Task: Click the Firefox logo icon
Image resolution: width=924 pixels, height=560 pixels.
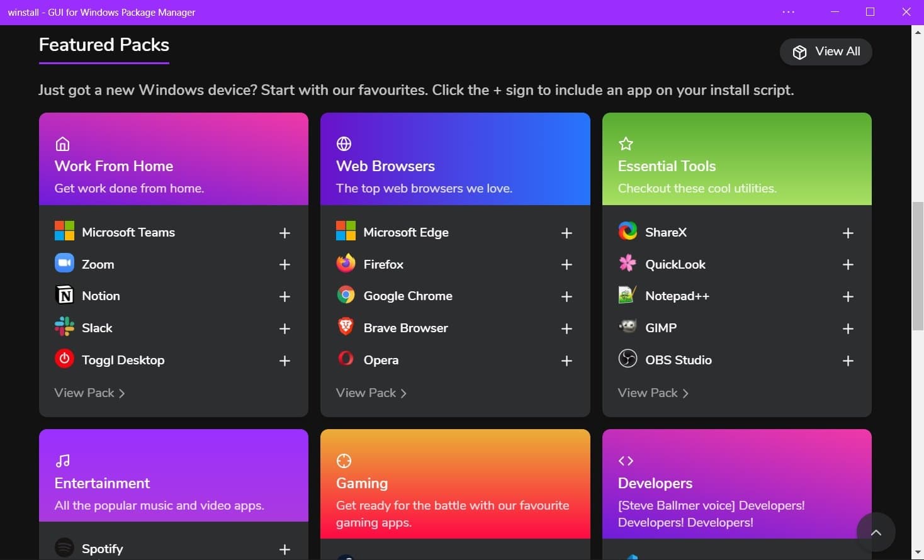Action: tap(346, 263)
